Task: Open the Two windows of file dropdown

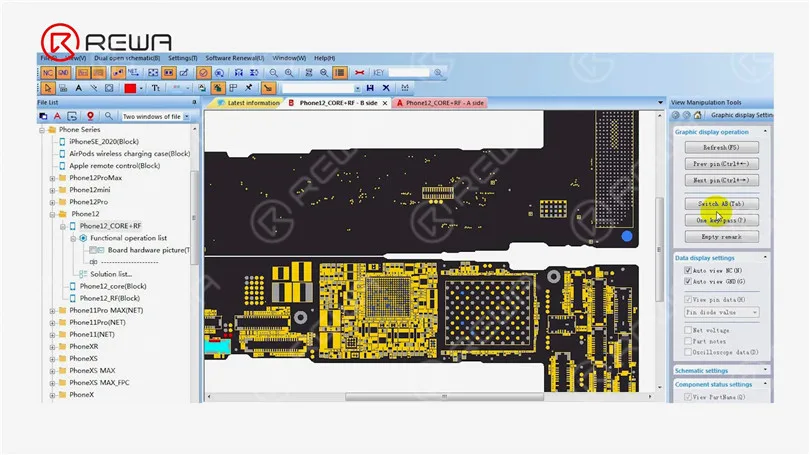Action: (186, 117)
